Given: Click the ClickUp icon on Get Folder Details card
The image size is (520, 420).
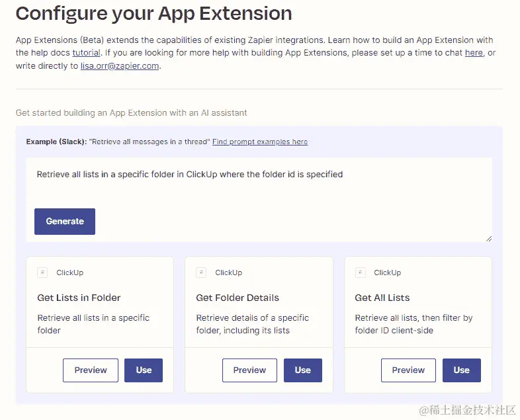Looking at the screenshot, I should [x=202, y=272].
